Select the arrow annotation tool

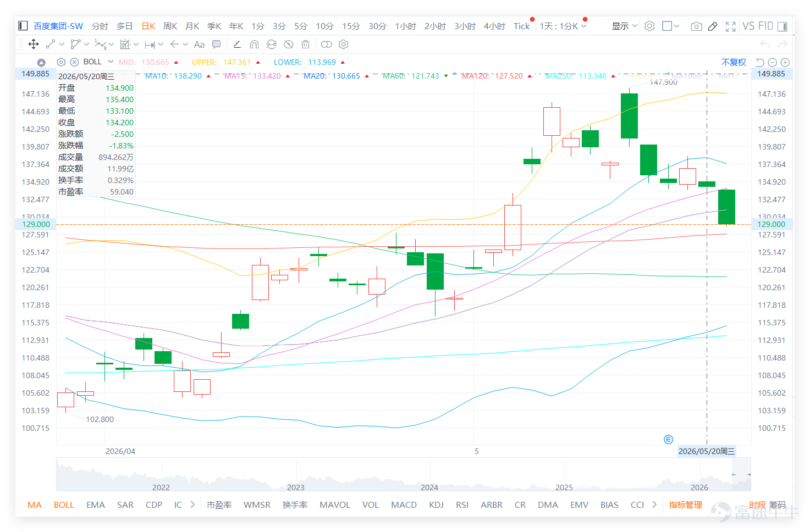pos(174,45)
